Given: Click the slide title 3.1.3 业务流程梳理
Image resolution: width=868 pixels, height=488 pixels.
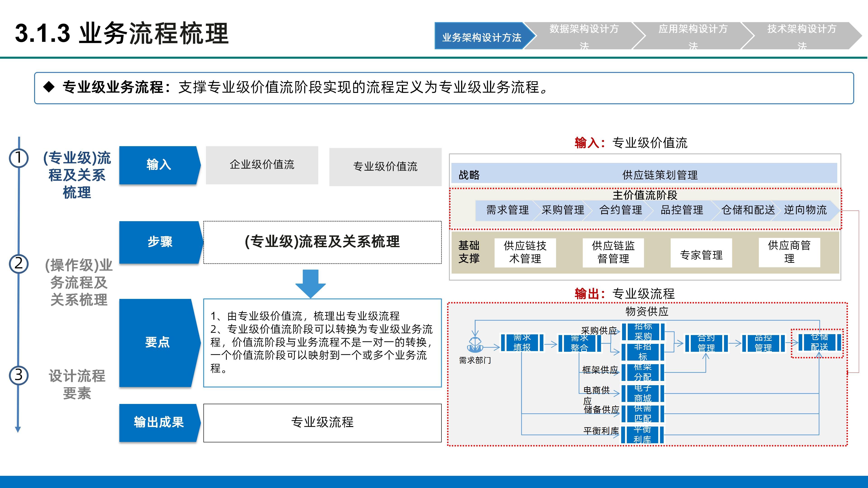Looking at the screenshot, I should tap(122, 33).
